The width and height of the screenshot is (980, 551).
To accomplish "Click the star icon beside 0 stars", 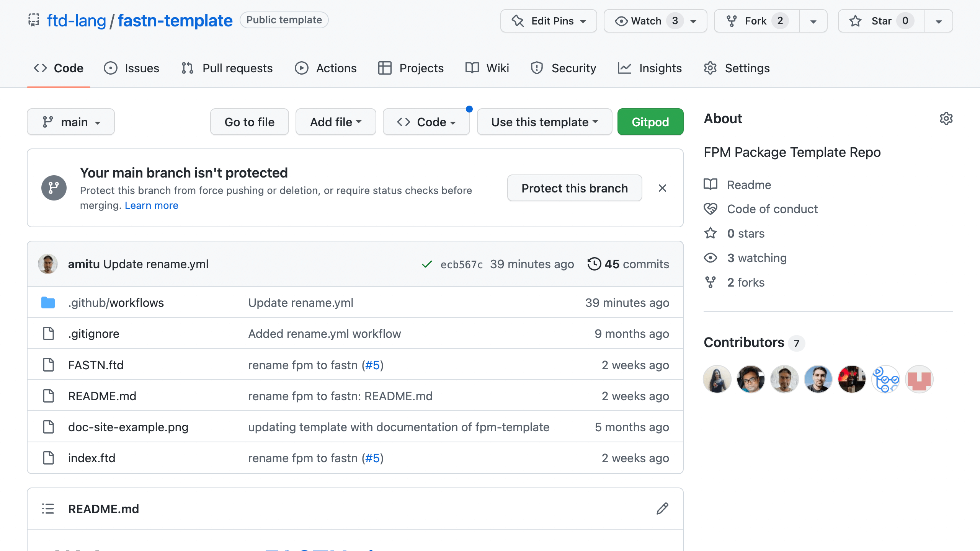I will pos(710,233).
